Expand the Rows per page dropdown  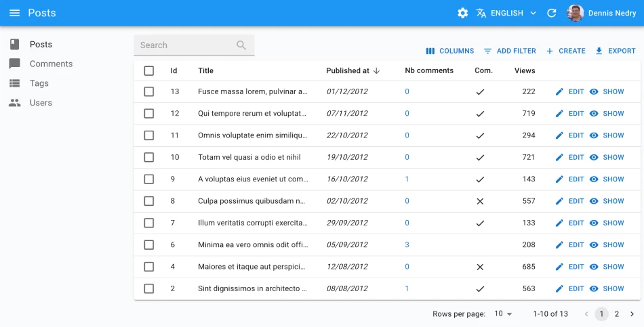[503, 314]
